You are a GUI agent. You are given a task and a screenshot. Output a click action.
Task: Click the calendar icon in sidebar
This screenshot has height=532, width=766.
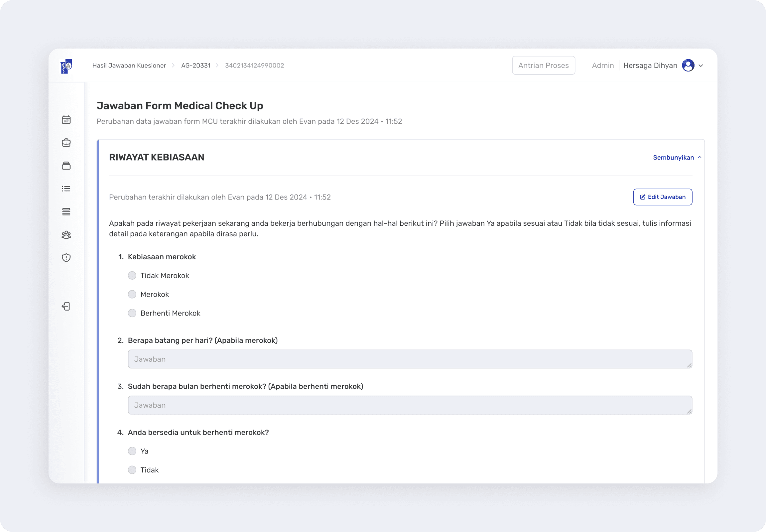point(66,120)
